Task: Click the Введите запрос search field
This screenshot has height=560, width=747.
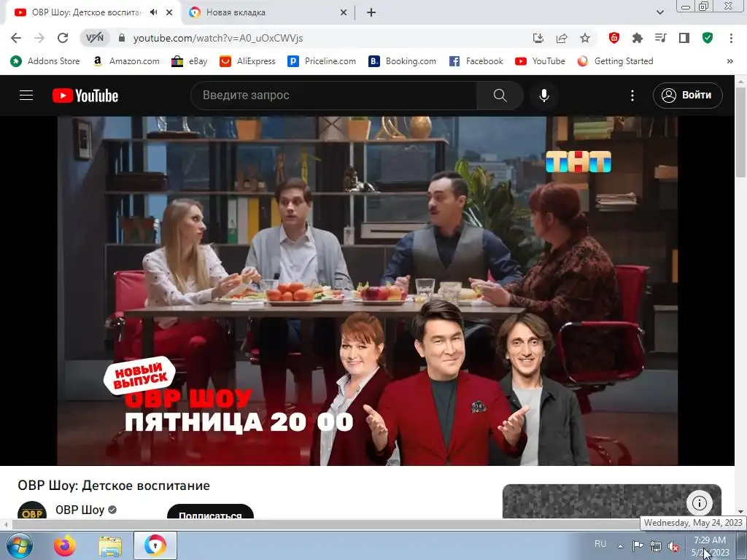Action: 334,96
